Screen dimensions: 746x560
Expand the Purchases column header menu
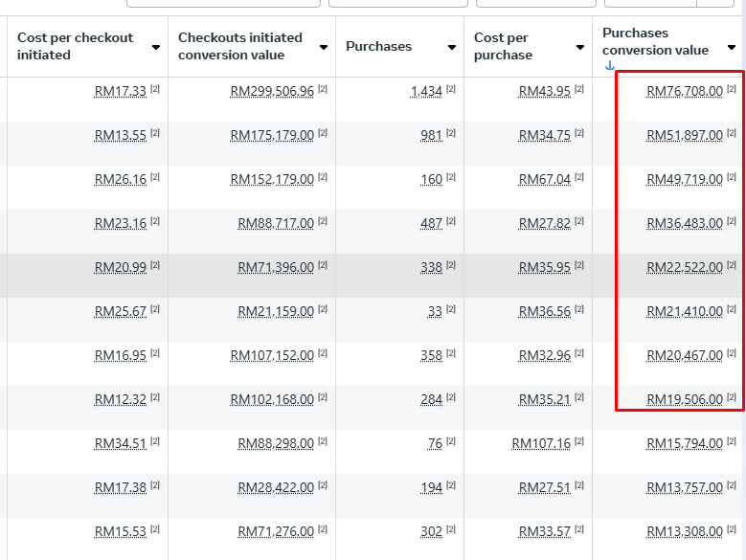452,47
